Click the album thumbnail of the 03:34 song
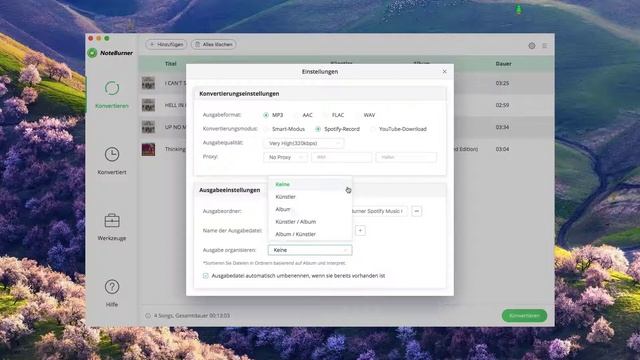 (148, 127)
